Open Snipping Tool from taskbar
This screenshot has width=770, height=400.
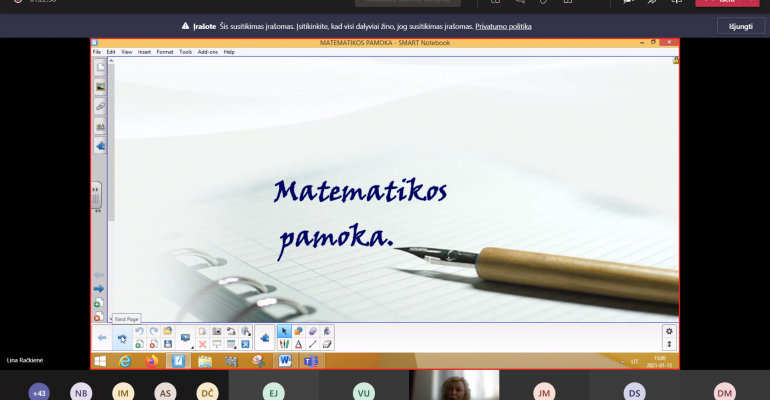(258, 362)
